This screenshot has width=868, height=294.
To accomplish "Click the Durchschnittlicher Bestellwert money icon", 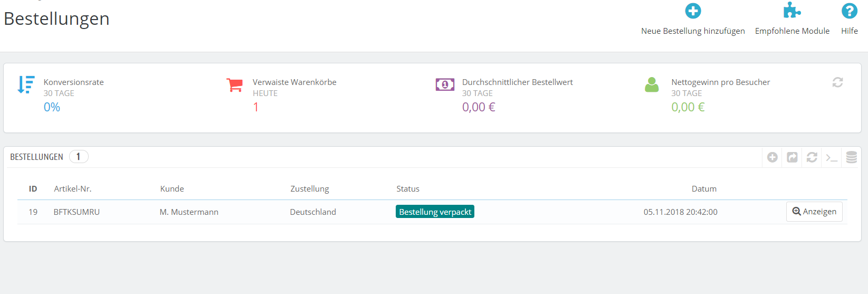I will pos(445,84).
